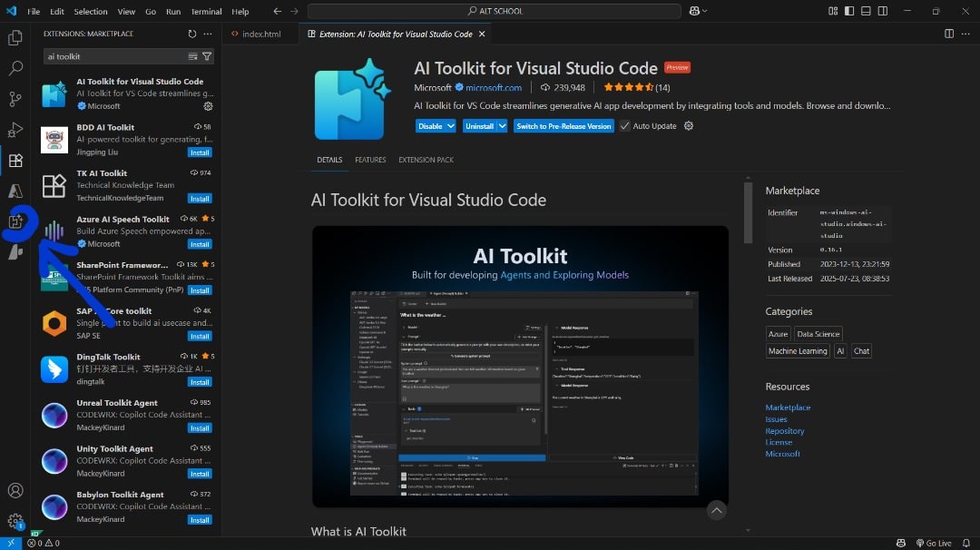This screenshot has height=550, width=980.
Task: Customize layout from title bar icon
Action: point(832,11)
